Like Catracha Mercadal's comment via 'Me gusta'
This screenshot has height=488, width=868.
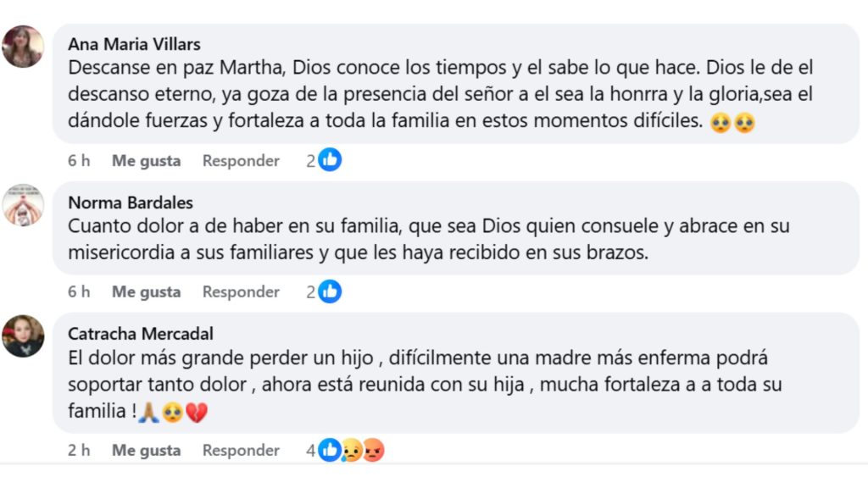(x=145, y=450)
